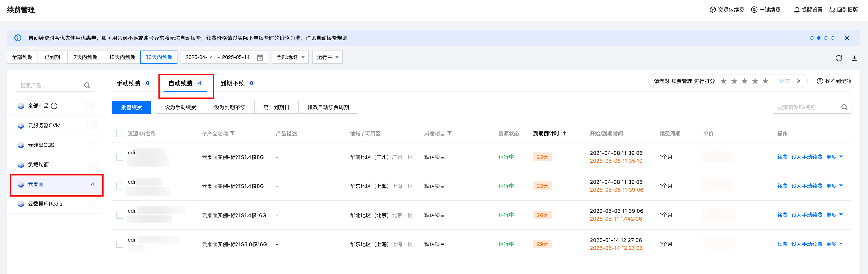
Task: Expand 更多 for the 广州一区 row
Action: (834, 157)
